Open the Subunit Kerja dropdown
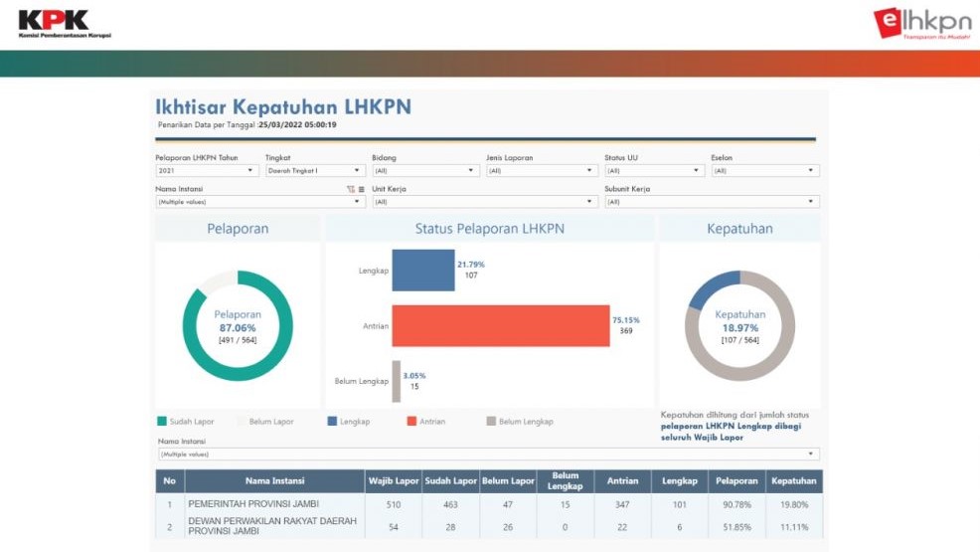 (712, 202)
